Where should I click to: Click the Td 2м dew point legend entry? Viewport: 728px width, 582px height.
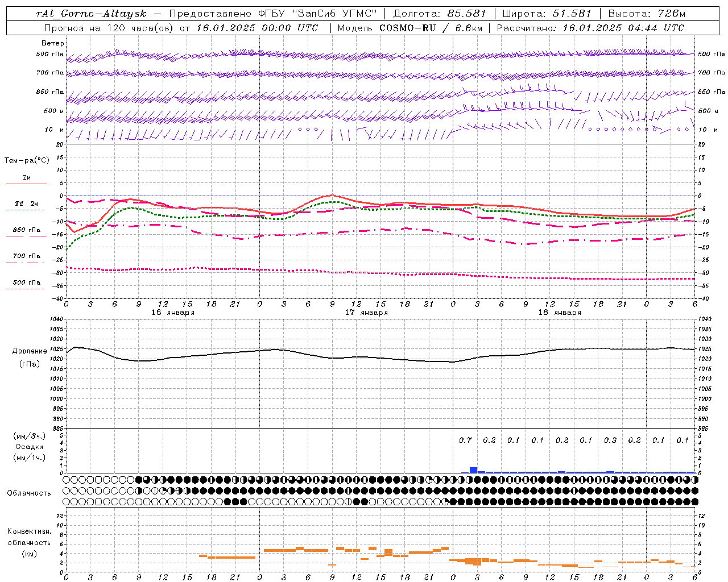tap(26, 206)
